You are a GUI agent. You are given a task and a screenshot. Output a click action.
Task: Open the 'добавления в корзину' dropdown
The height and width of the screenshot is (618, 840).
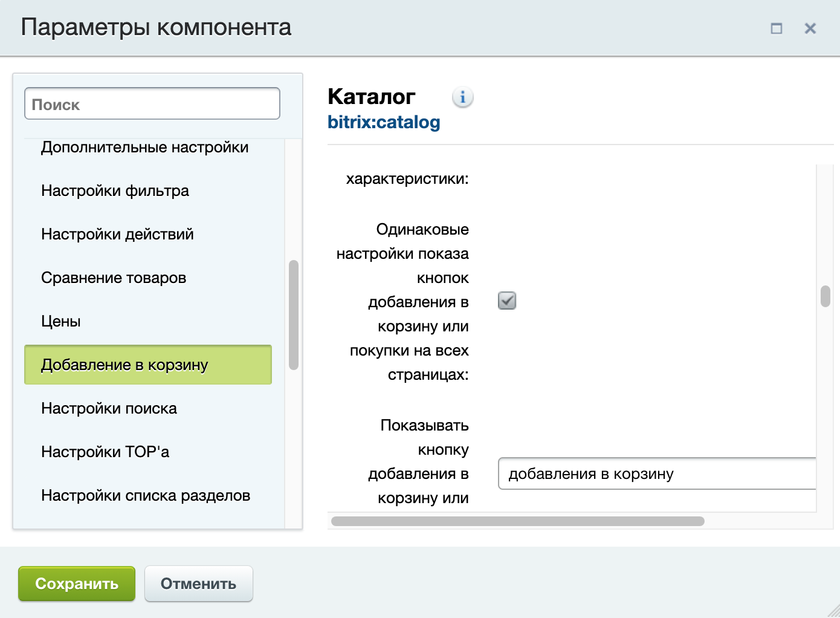[x=657, y=473]
